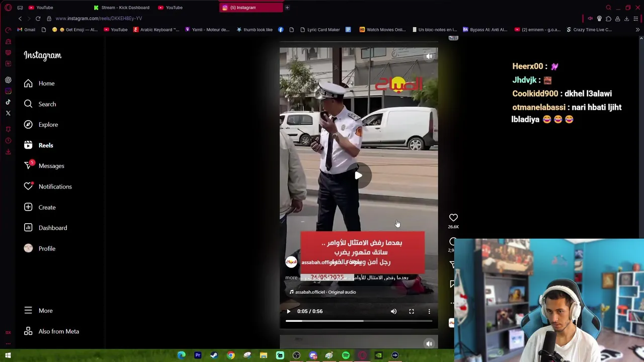Open Discord from taskbar
Viewport: 644px width, 362px height.
[313, 355]
